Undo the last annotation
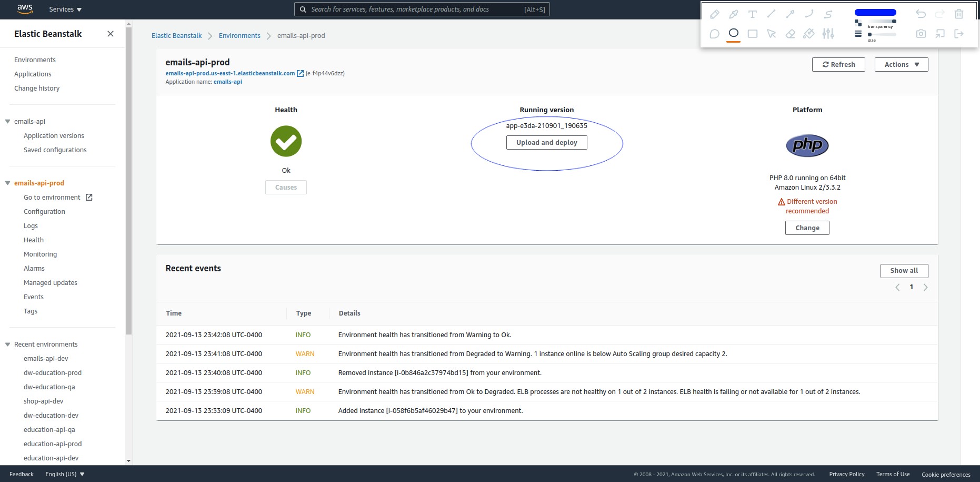The height and width of the screenshot is (482, 980). [x=921, y=14]
